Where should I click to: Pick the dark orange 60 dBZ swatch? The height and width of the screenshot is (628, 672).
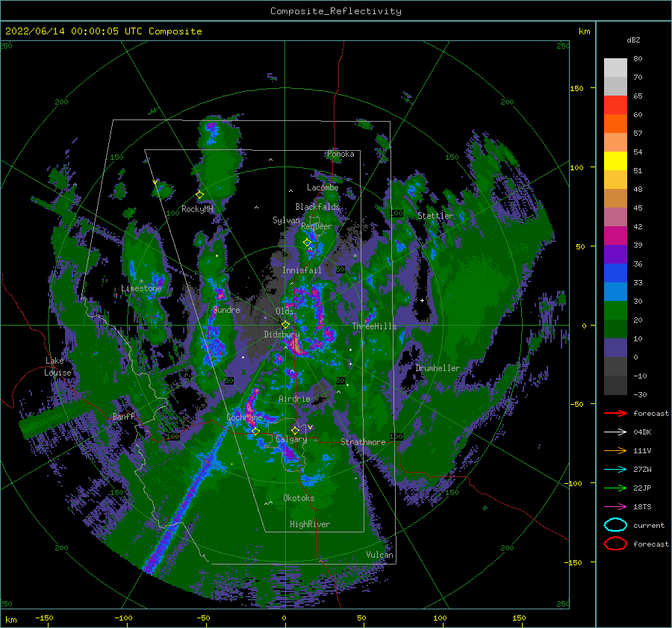[615, 123]
